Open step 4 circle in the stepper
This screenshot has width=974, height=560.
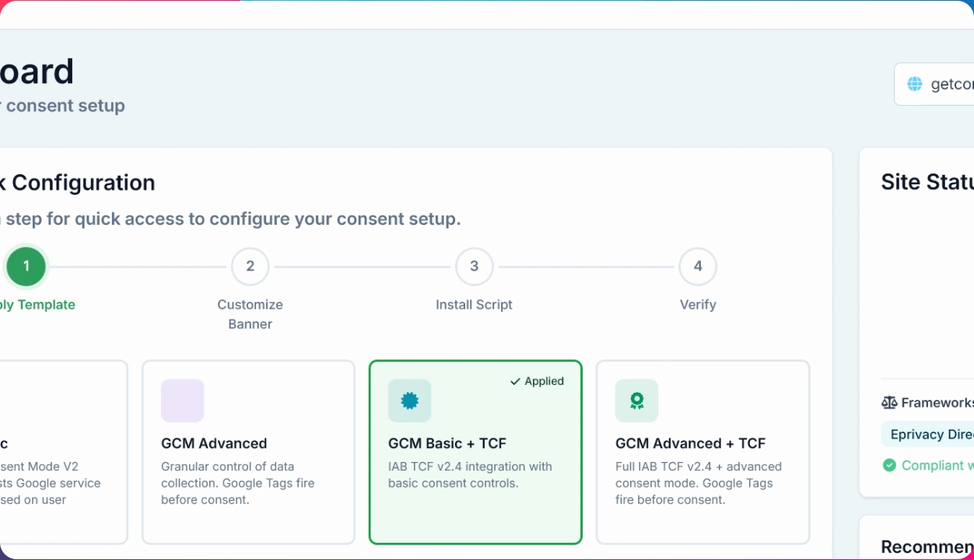point(698,267)
